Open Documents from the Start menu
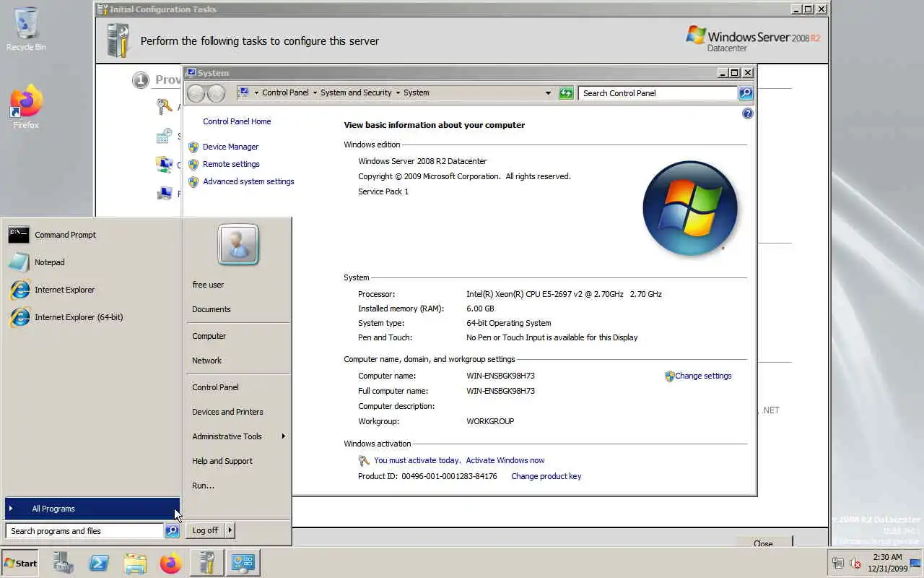The height and width of the screenshot is (578, 924). (x=237, y=309)
